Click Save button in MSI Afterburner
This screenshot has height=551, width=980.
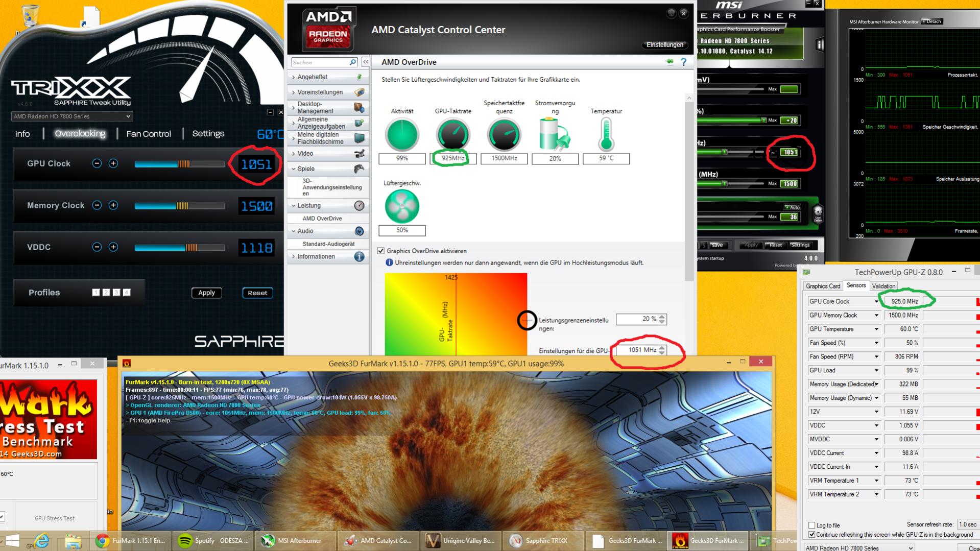pos(717,245)
